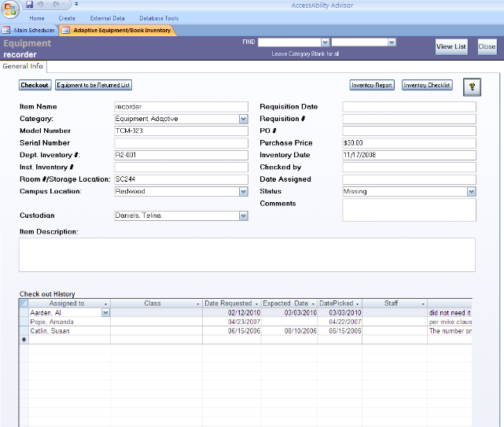Click the select-all corner of Check out History grid
The image size is (504, 427).
(x=24, y=303)
